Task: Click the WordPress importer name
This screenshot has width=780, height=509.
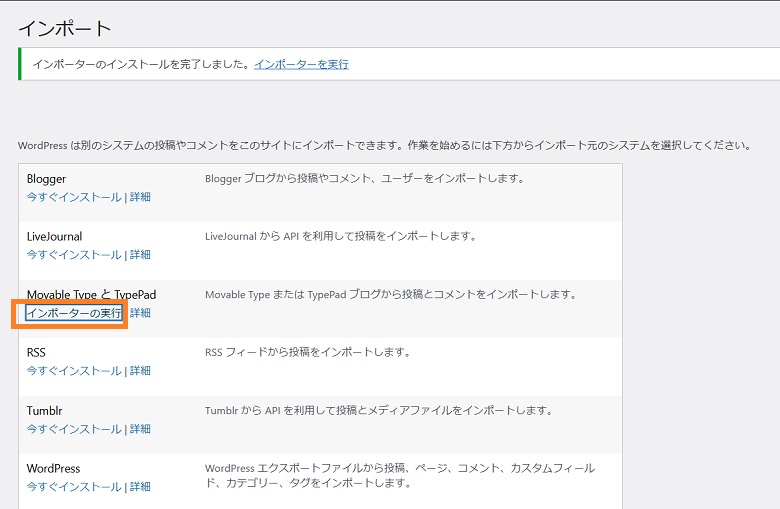Action: tap(53, 469)
